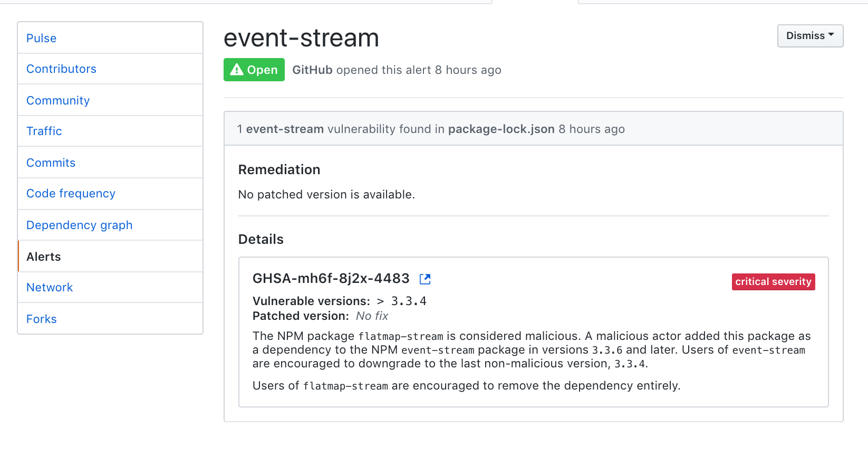Expand the Dismiss dropdown

[810, 36]
